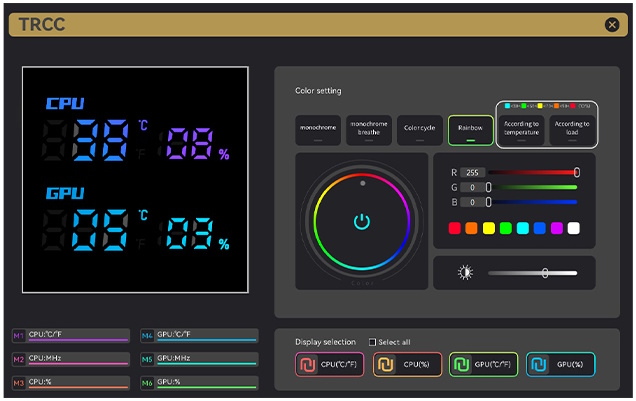Close the TRCC window
The image size is (636, 401).
point(612,25)
